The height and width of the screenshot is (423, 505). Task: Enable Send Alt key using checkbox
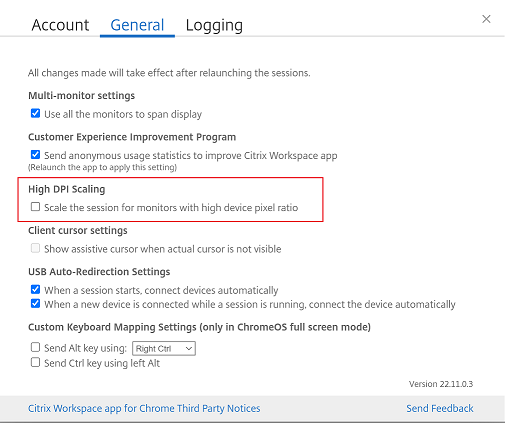click(x=35, y=347)
